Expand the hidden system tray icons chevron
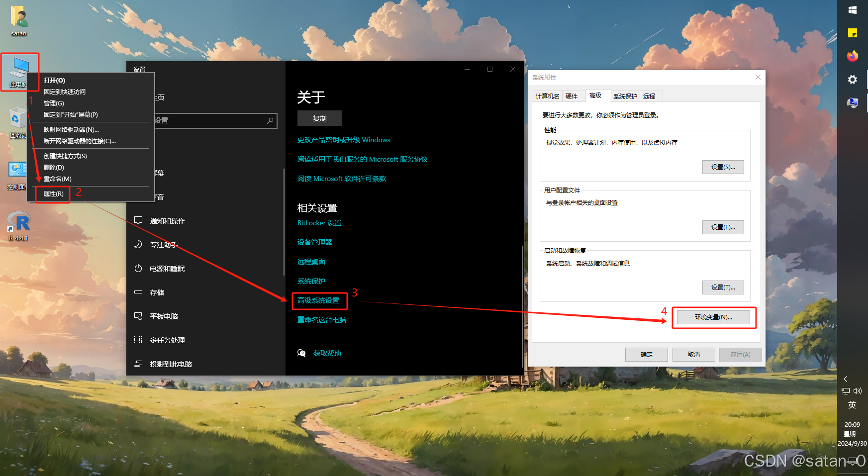Screen dimensions: 868x476 click(x=845, y=379)
